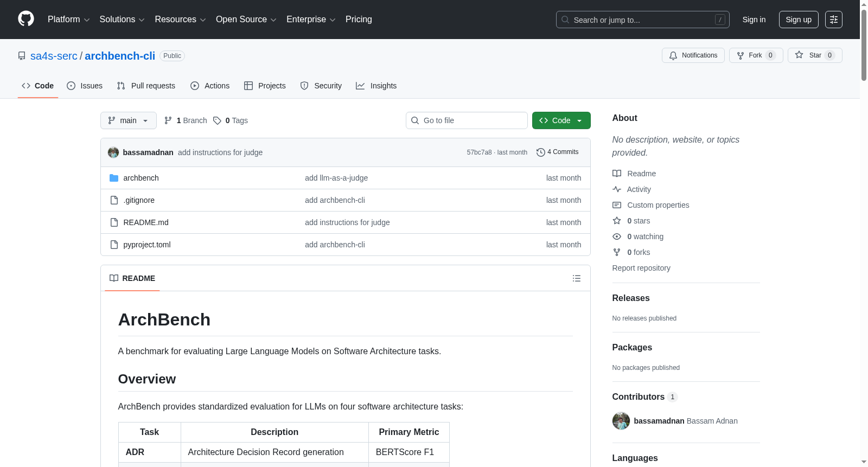The image size is (868, 467).
Task: Open the archbench folder
Action: tap(141, 178)
